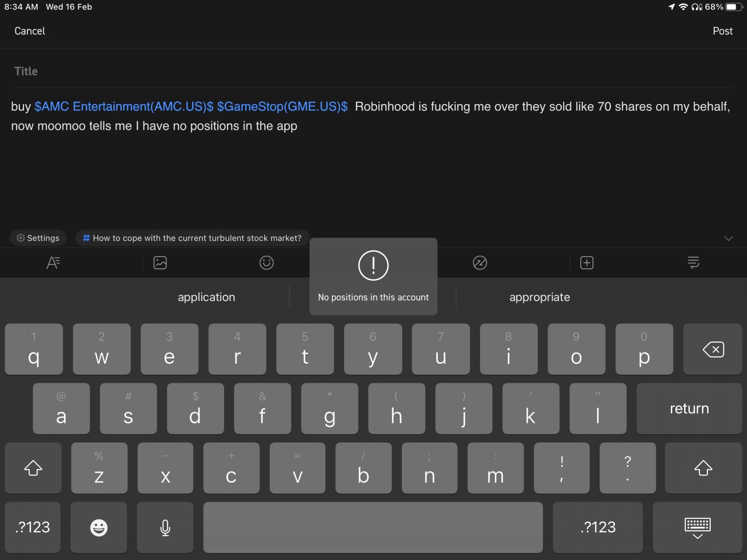747x560 pixels.
Task: Start dictation with the microphone key
Action: pos(165,527)
